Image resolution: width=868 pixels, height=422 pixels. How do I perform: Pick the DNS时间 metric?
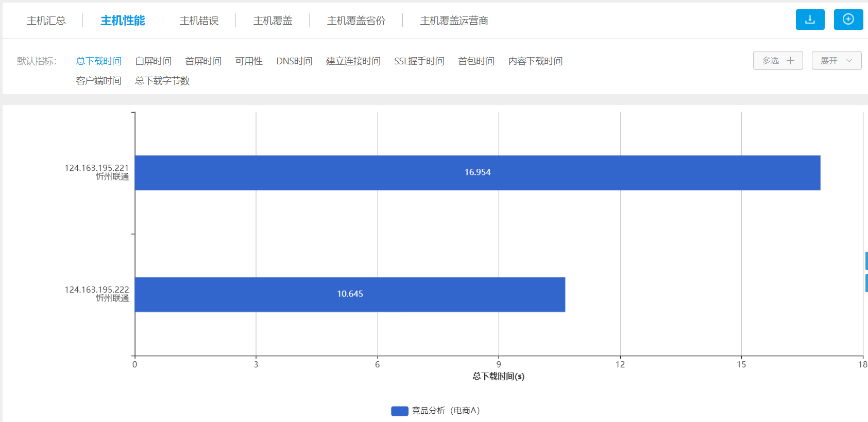294,61
